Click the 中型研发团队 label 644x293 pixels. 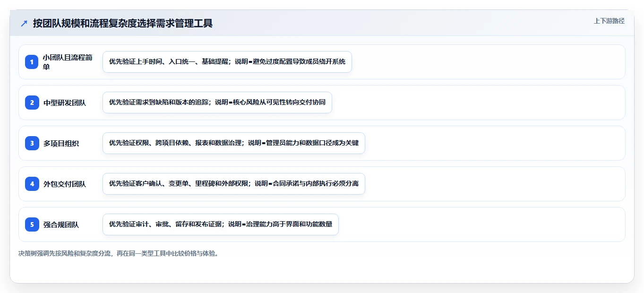(x=65, y=103)
